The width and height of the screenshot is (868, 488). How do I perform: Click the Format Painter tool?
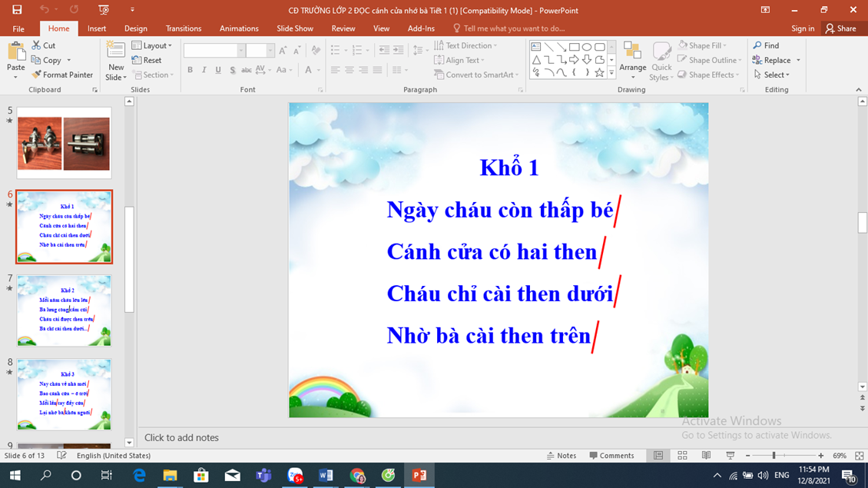[62, 75]
